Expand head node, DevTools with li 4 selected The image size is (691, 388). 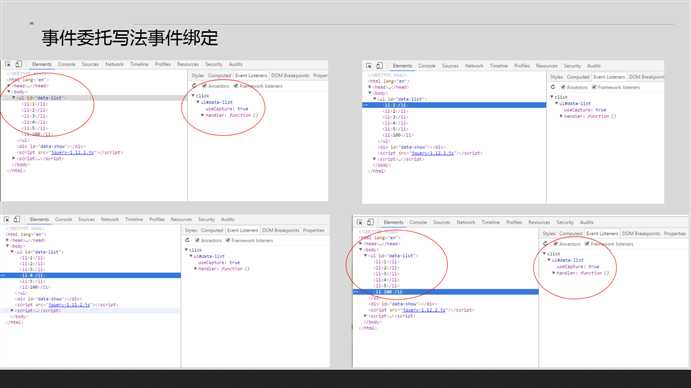7,240
